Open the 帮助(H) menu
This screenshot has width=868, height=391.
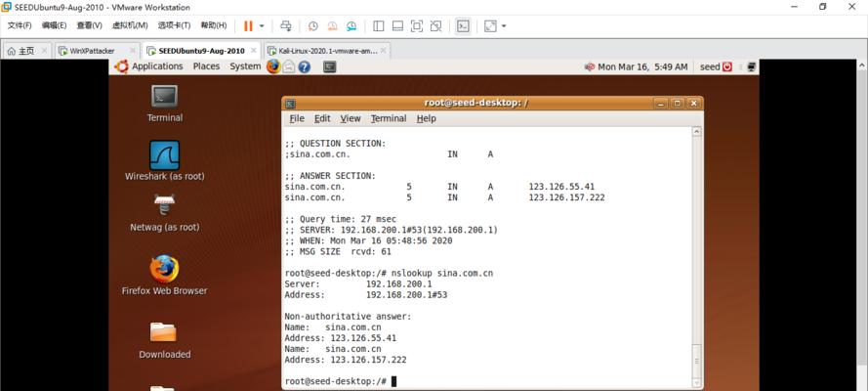click(213, 25)
